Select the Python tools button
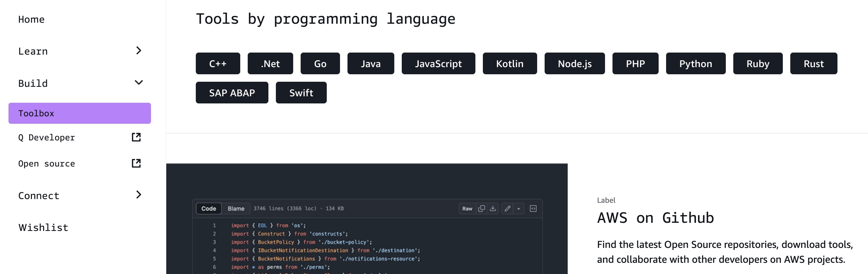This screenshot has height=274, width=868. click(x=696, y=63)
